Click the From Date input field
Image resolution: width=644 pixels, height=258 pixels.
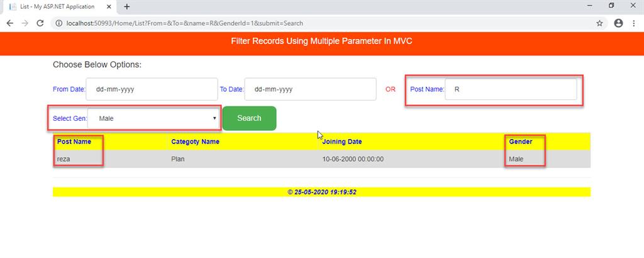[152, 89]
